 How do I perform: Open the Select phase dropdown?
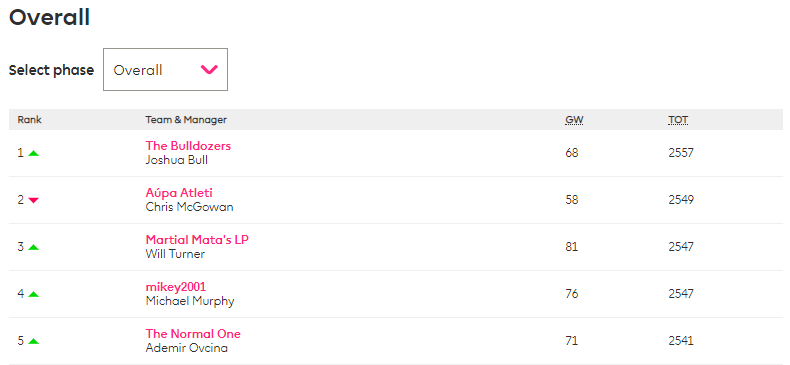coord(165,70)
